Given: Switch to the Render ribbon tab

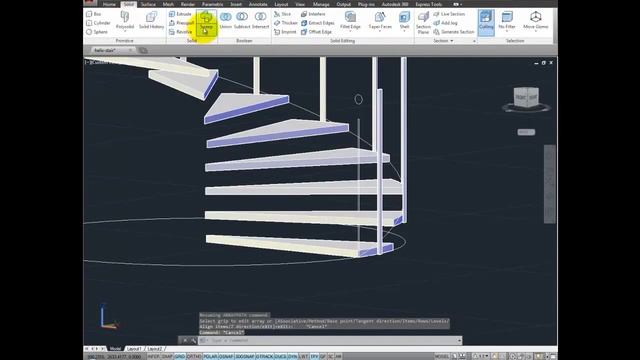Looking at the screenshot, I should coord(188,4).
